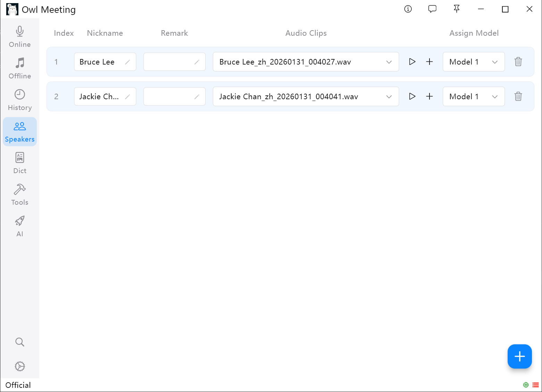The width and height of the screenshot is (542, 392).
Task: Play Bruce Lee audio clip
Action: 412,62
